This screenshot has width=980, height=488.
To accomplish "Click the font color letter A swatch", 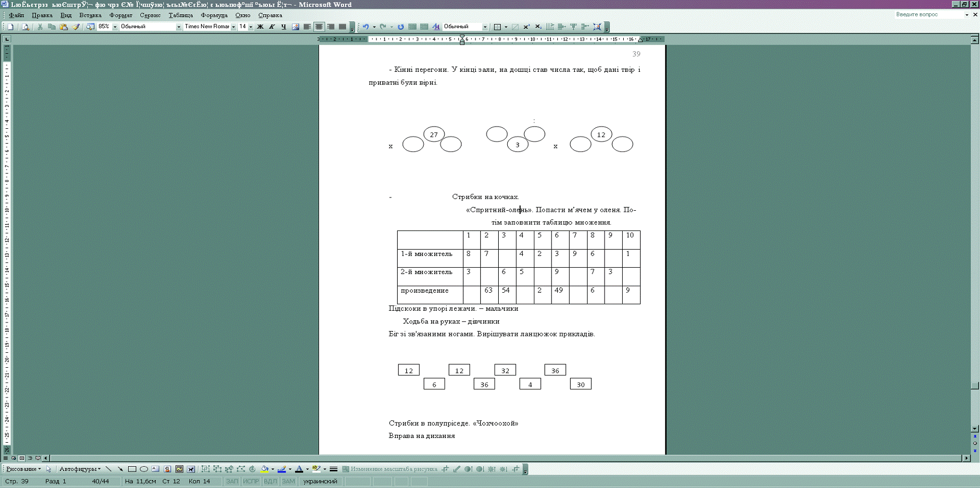I will pyautogui.click(x=299, y=469).
